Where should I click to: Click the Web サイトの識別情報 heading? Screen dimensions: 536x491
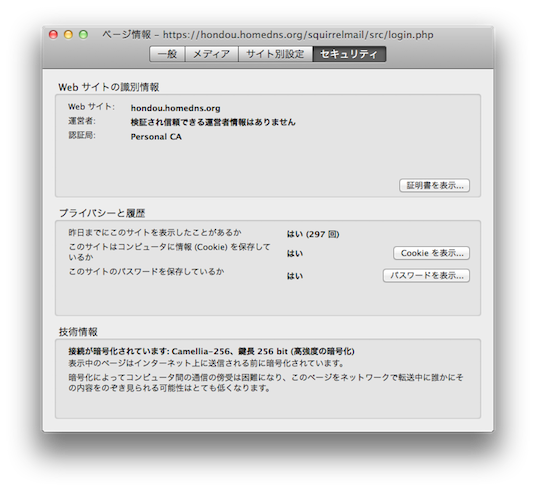click(109, 87)
